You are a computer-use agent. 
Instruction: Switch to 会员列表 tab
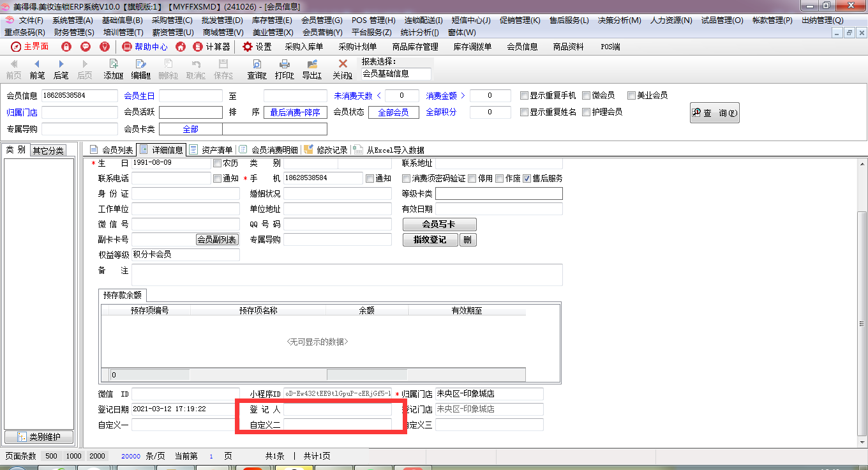point(111,150)
